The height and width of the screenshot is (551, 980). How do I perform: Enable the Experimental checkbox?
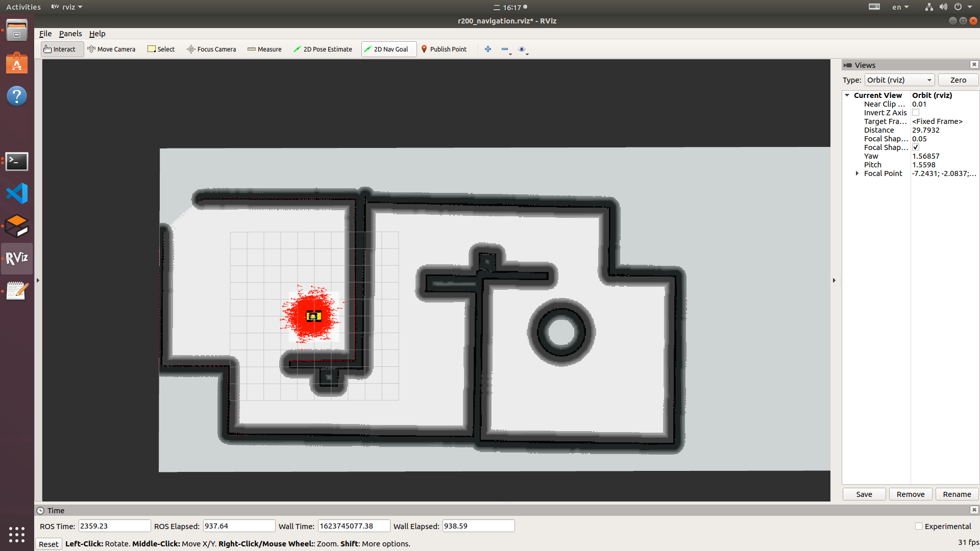tap(919, 526)
